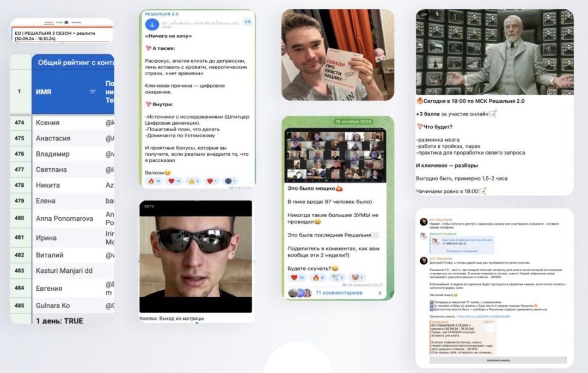This screenshot has height=373, width=588.
Task: Open the filter icon in ИМЯ column header
Action: coord(92,92)
